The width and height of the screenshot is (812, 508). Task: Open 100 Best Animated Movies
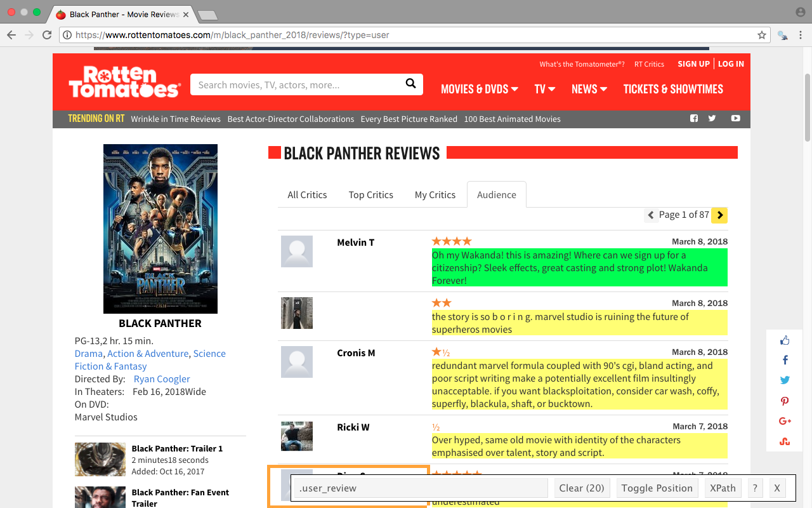[x=512, y=119]
